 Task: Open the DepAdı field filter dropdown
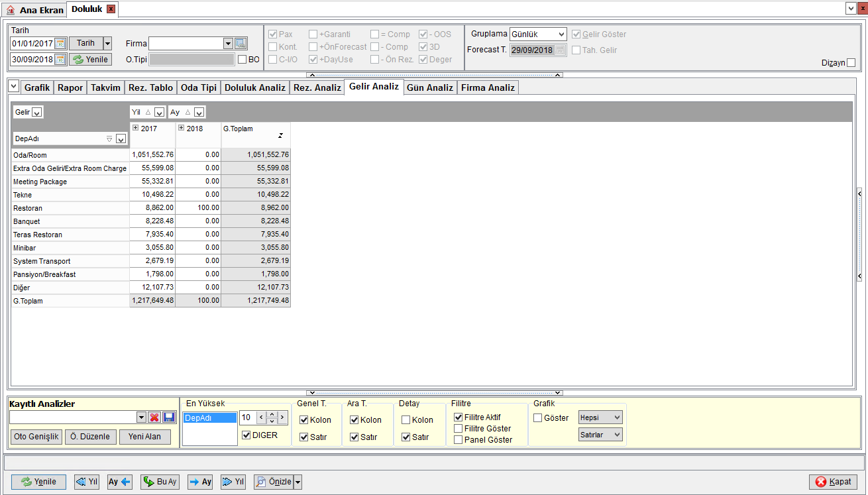tap(121, 138)
